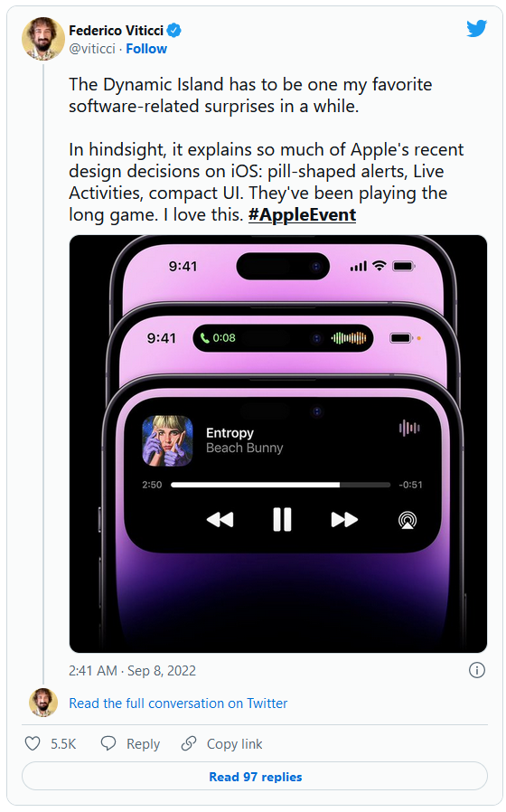Click the audio waveform icon beside Entropy
Screen dimensions: 506x812
409,428
